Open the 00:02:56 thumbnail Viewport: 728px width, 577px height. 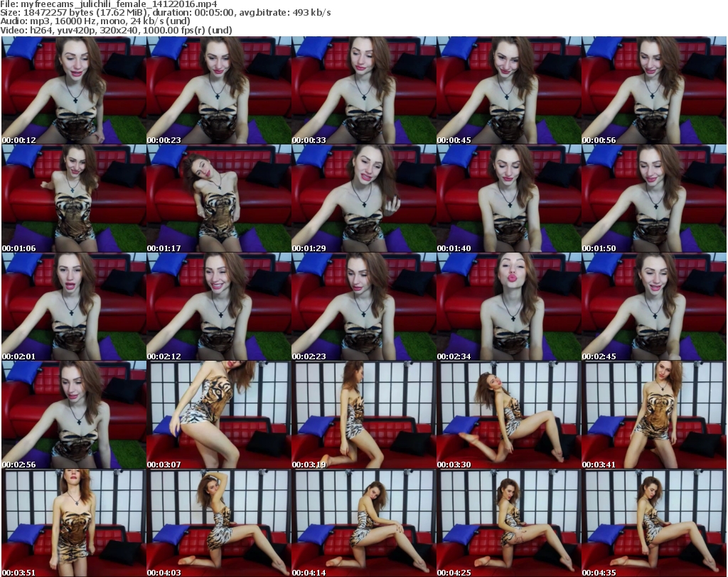pos(74,415)
